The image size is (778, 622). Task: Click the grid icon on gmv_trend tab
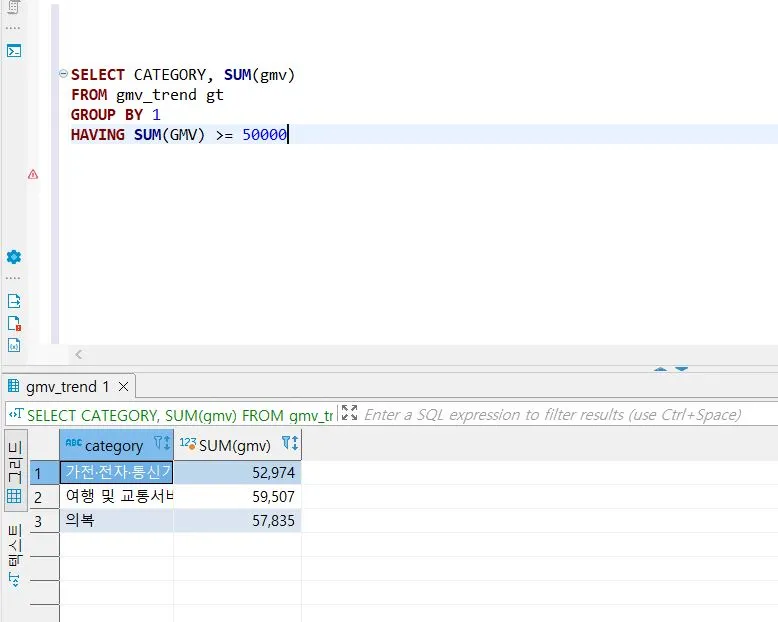coord(13,385)
